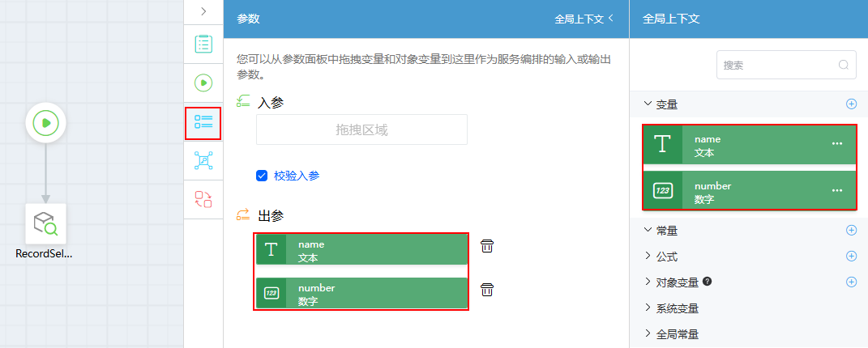Open the basic info clipboard sidebar icon
This screenshot has height=348, width=868.
[x=203, y=44]
